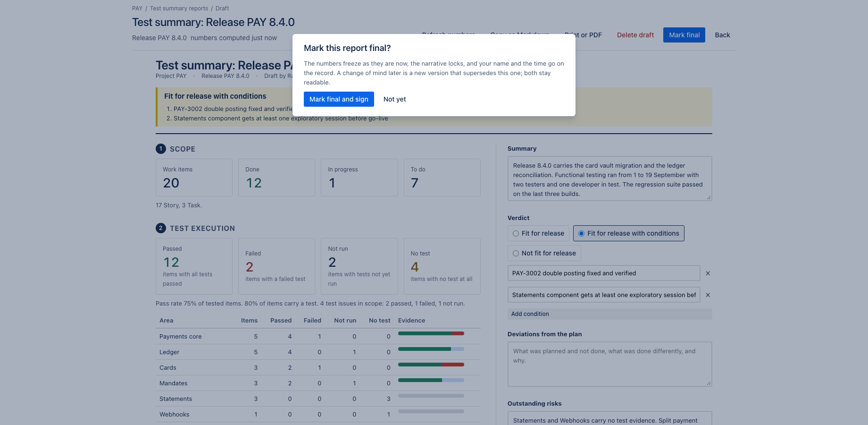Viewport: 868px width, 425px height.
Task: Open the PAY breadcrumb link
Action: tap(137, 8)
